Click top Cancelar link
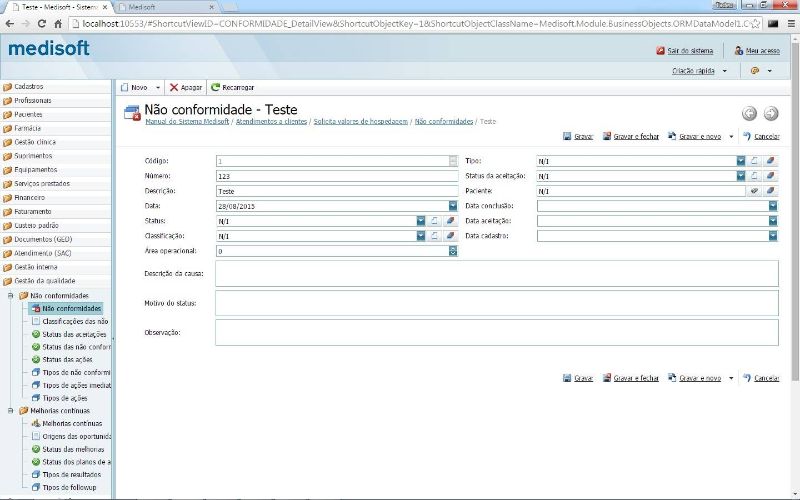Image resolution: width=800 pixels, height=500 pixels. pyautogui.click(x=761, y=136)
